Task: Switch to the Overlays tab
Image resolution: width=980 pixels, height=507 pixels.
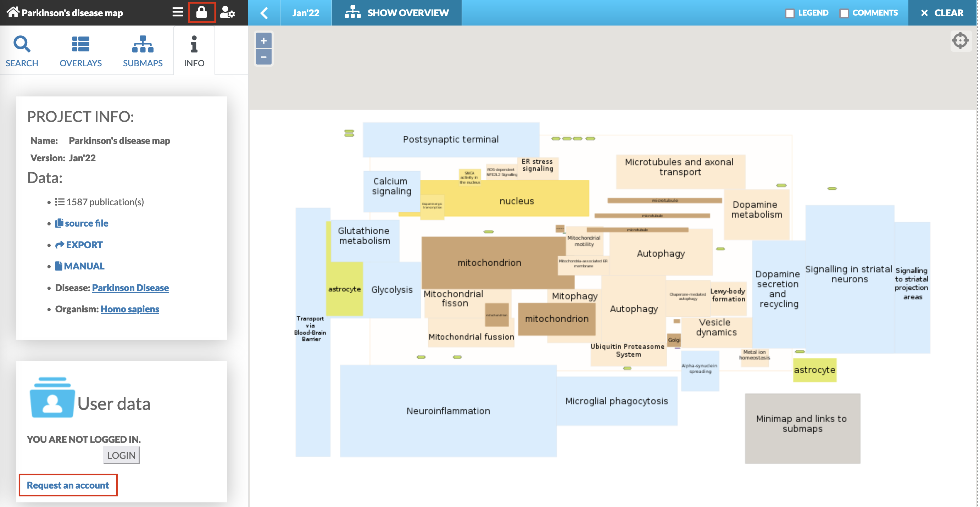Action: [80, 51]
